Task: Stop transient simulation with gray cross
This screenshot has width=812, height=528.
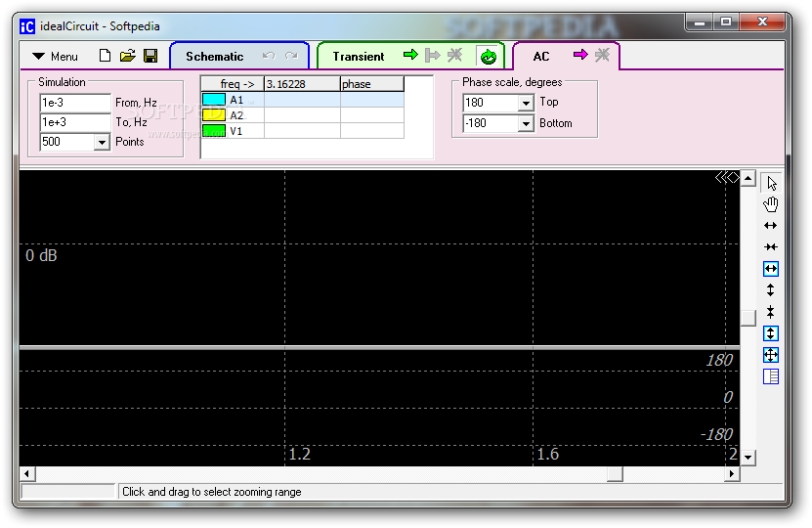Action: [454, 55]
